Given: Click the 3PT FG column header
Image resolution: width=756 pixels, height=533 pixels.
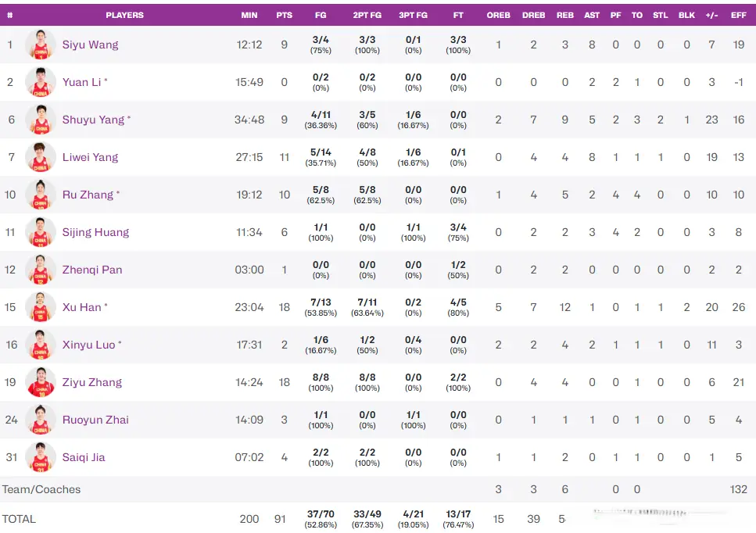Looking at the screenshot, I should tap(413, 15).
